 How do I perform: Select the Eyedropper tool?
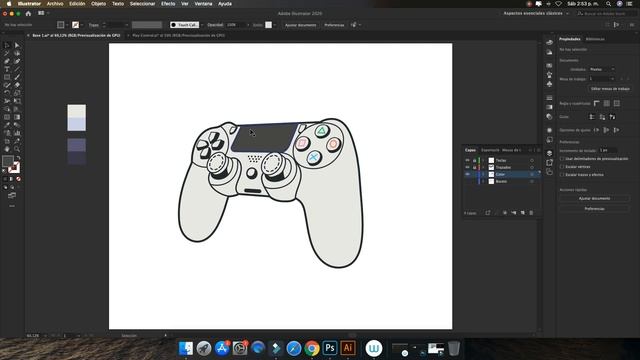tap(7, 125)
